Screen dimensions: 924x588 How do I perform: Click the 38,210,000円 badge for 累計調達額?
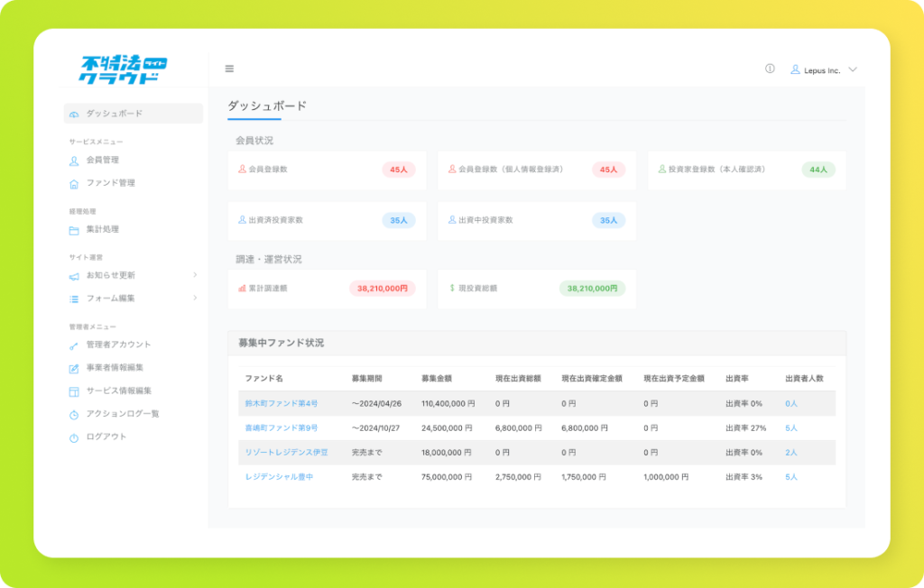click(x=383, y=289)
